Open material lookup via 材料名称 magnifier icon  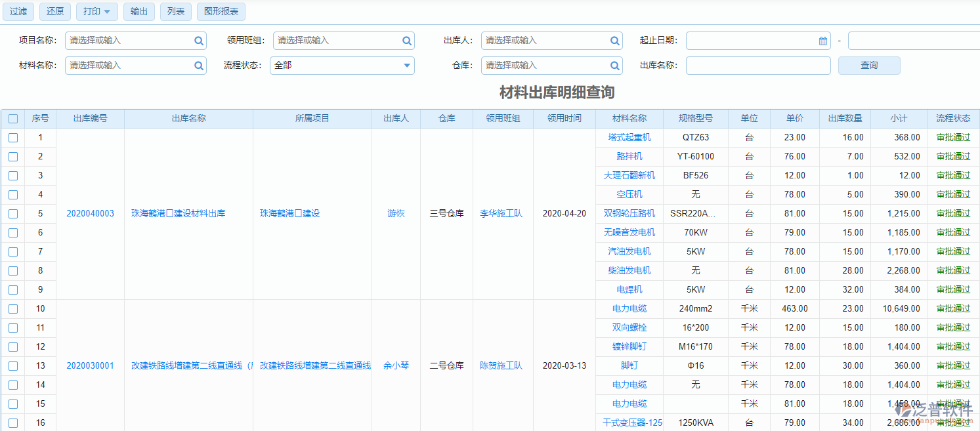198,66
